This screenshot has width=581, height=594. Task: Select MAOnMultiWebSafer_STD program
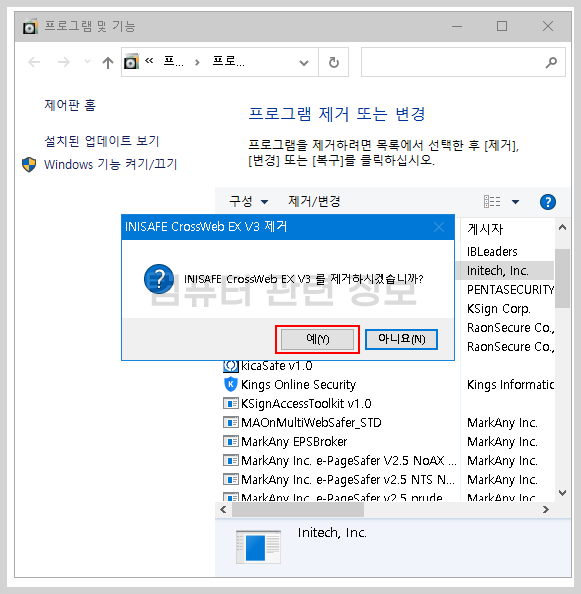(311, 423)
